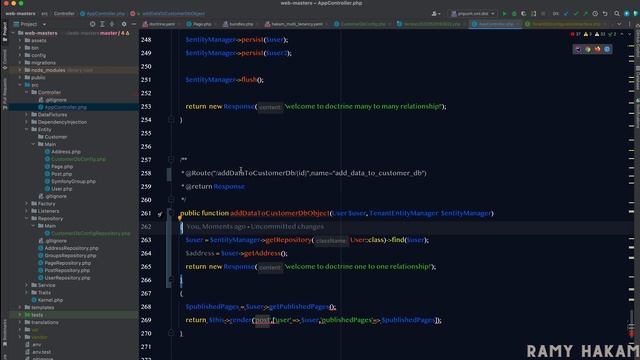Screen dimensions: 640x360
Task: Click AppController.php breadcrumb item
Action: pos(103,13)
